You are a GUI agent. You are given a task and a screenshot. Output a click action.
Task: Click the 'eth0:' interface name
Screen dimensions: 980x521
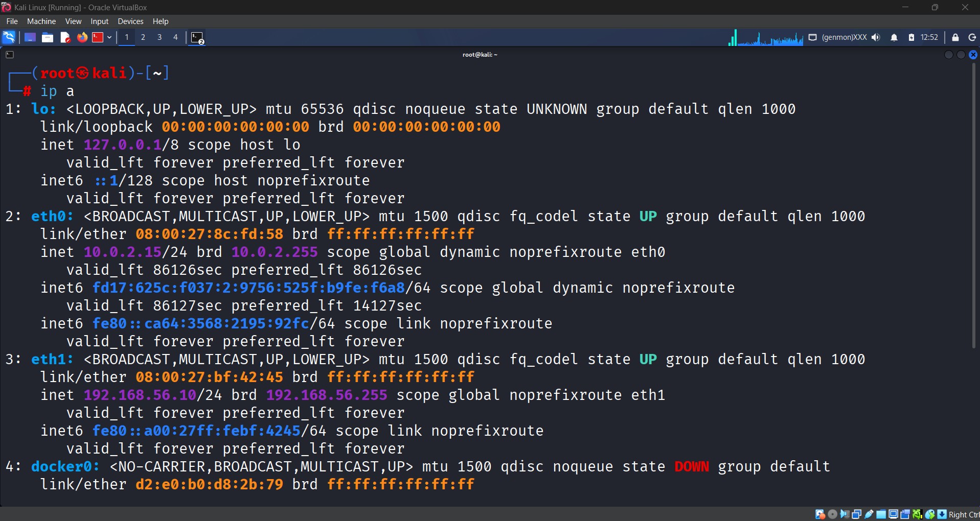tap(53, 216)
